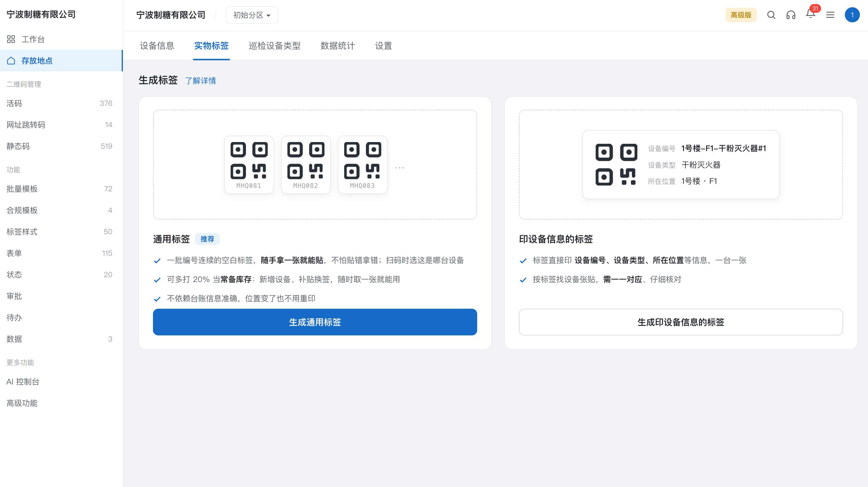The image size is (868, 487).
Task: Open the hamburger menu icon
Action: (x=830, y=15)
